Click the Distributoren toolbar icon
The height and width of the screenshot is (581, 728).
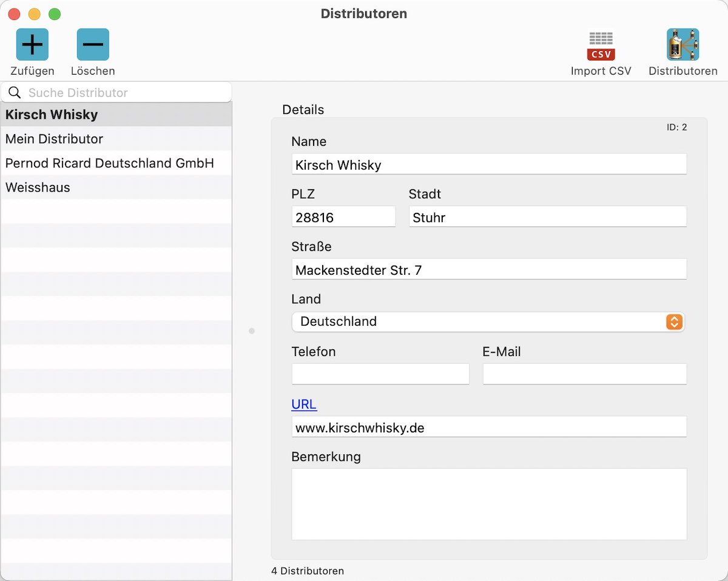click(x=682, y=44)
